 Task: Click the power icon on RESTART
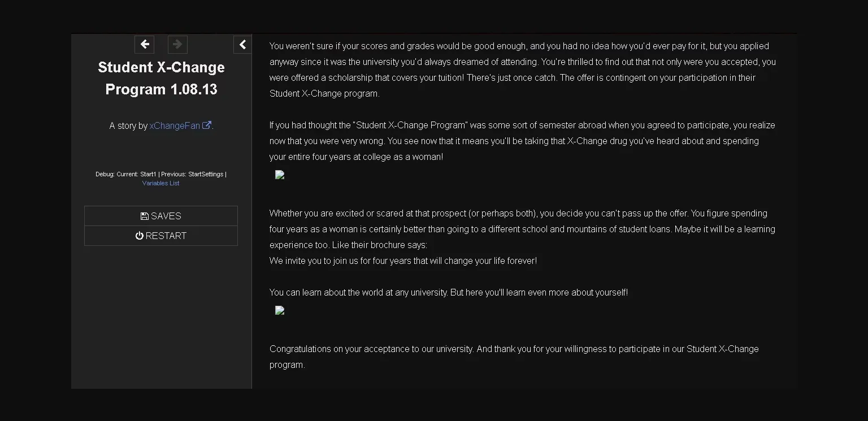point(140,236)
